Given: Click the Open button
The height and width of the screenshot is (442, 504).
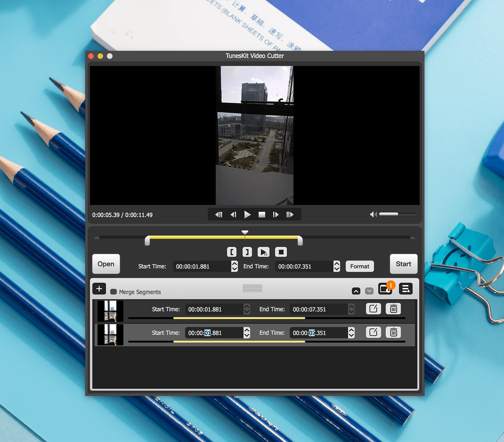Looking at the screenshot, I should coord(106,264).
